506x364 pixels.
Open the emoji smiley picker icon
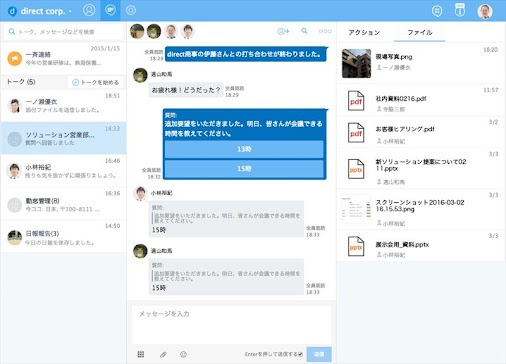click(x=183, y=354)
